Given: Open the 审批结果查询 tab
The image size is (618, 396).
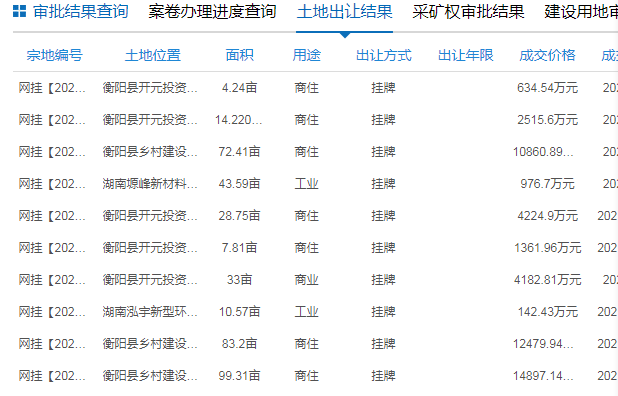Looking at the screenshot, I should (x=81, y=11).
